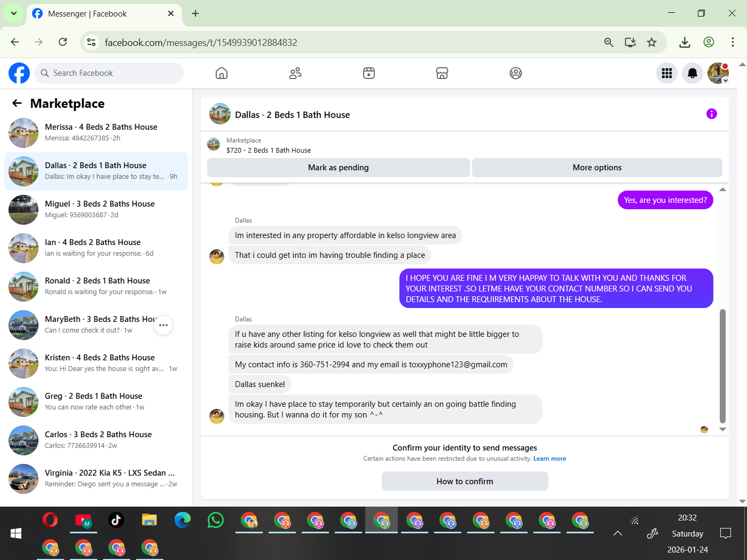The height and width of the screenshot is (560, 747).
Task: Open Miguel 3 Beds 2 Baths conversation
Action: pyautogui.click(x=96, y=210)
